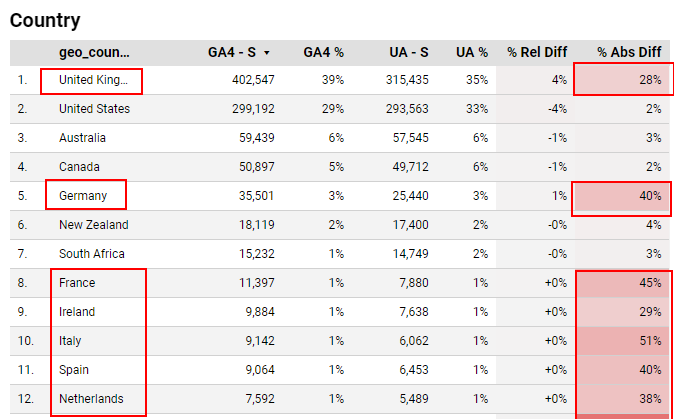Click the UA - S column header
This screenshot has height=419, width=674.
[x=409, y=51]
